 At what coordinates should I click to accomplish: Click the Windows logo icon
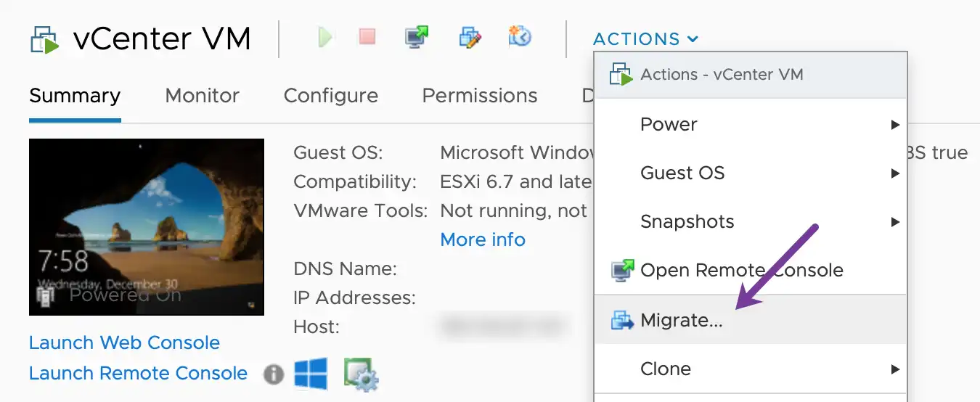click(x=311, y=374)
